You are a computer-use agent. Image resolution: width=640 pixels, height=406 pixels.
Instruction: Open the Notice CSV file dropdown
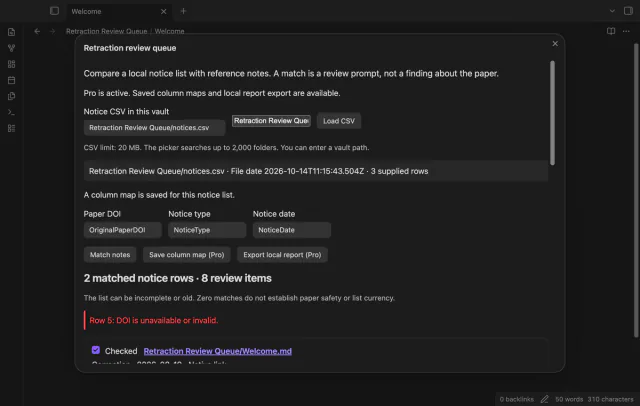coord(154,128)
